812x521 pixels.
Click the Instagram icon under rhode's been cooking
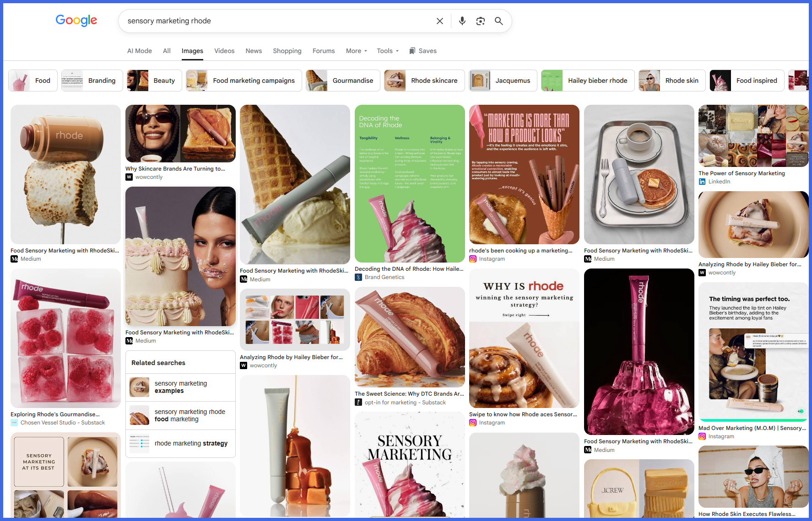[x=473, y=259]
